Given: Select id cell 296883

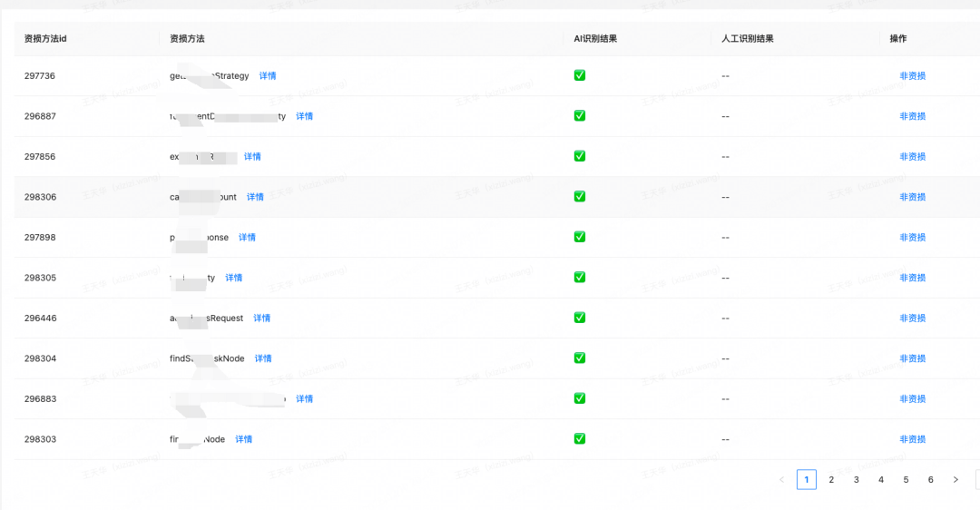Looking at the screenshot, I should point(40,398).
